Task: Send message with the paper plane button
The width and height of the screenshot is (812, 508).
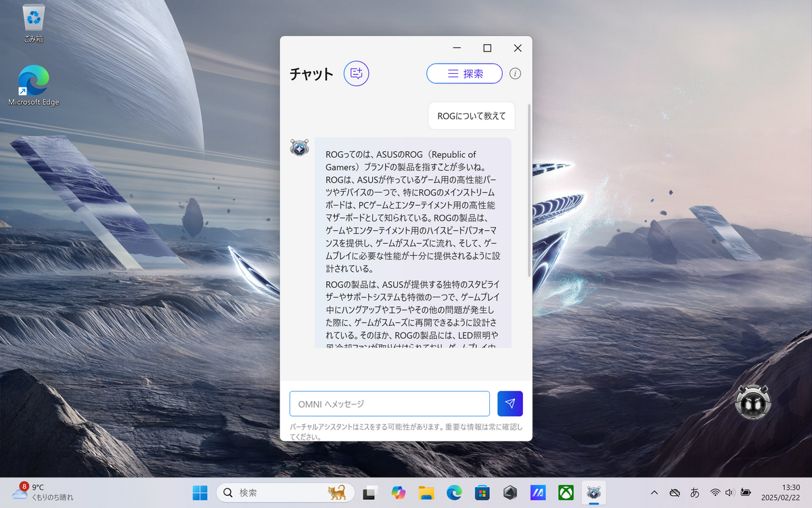Action: [510, 404]
